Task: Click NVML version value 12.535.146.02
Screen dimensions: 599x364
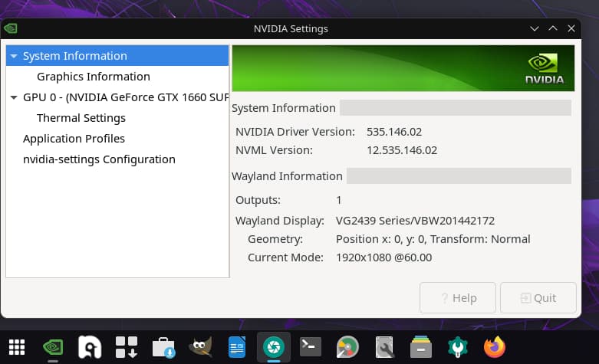Action: [402, 150]
